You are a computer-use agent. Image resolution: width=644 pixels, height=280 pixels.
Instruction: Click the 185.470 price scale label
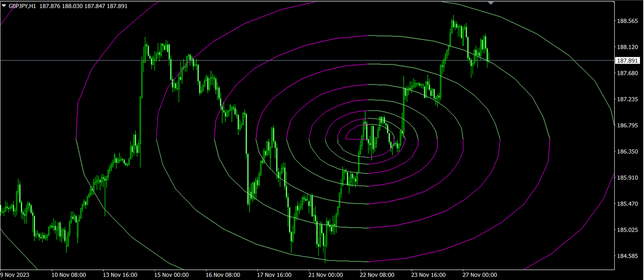click(627, 204)
